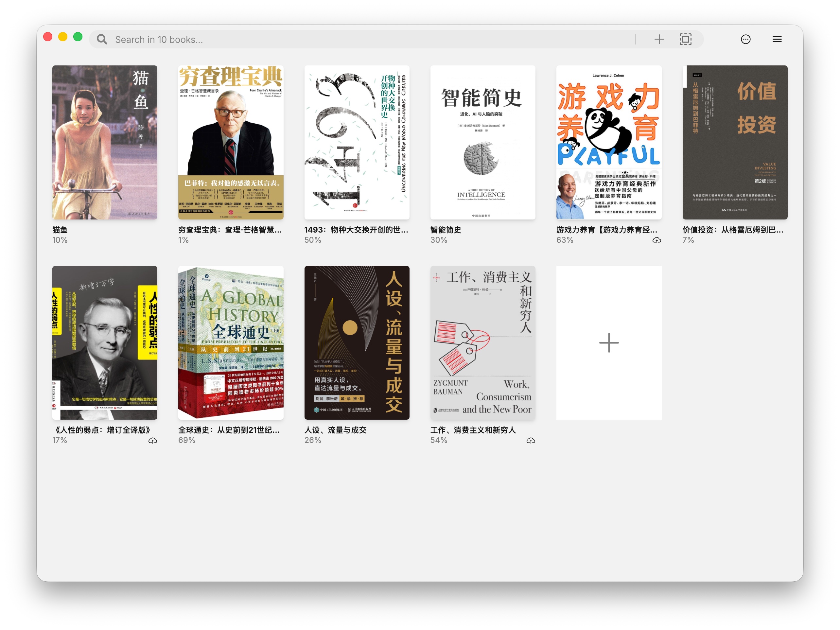Open the circled ellipsis more-options menu

click(x=746, y=40)
